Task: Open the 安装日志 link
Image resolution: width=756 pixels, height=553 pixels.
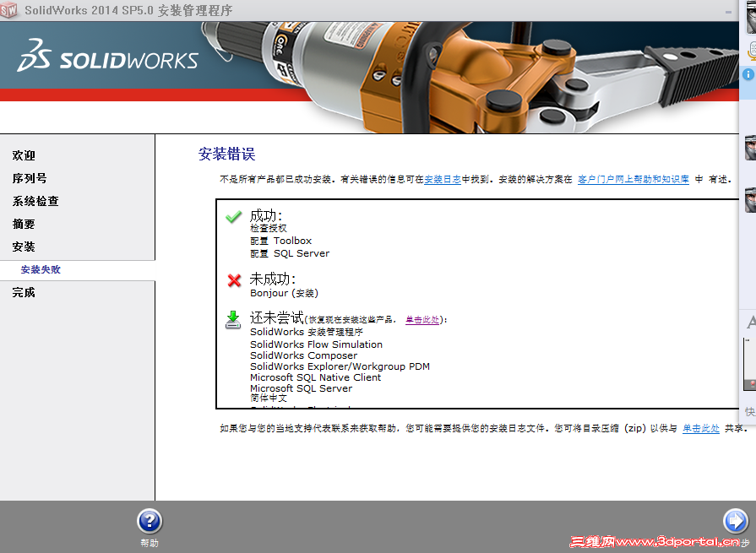Action: click(442, 179)
